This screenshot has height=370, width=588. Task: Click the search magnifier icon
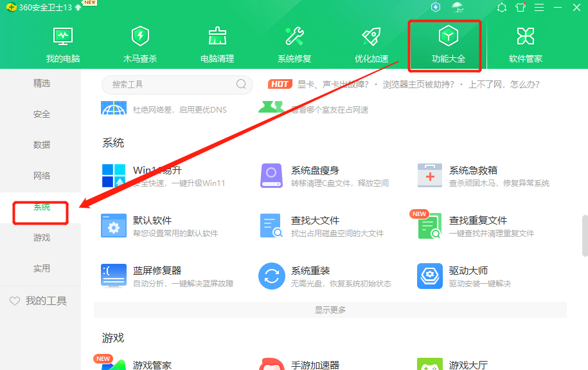pyautogui.click(x=242, y=84)
